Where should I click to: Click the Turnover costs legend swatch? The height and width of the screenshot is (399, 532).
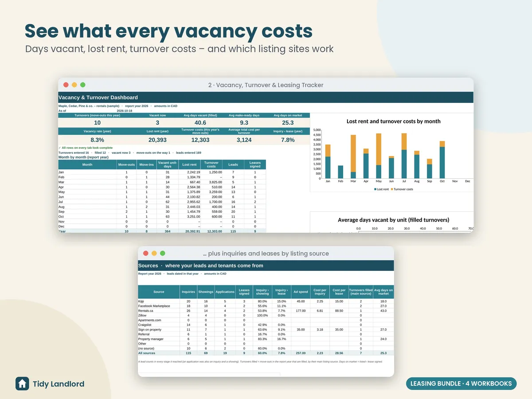pyautogui.click(x=391, y=189)
